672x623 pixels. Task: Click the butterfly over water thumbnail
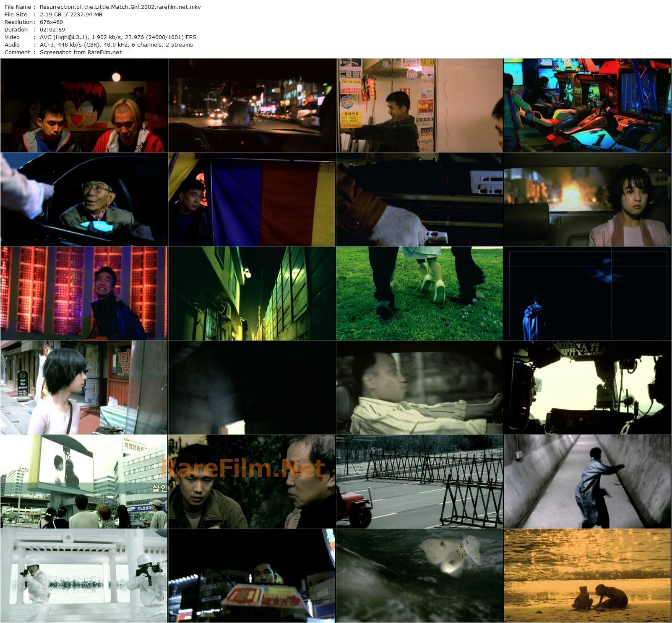pos(419,576)
